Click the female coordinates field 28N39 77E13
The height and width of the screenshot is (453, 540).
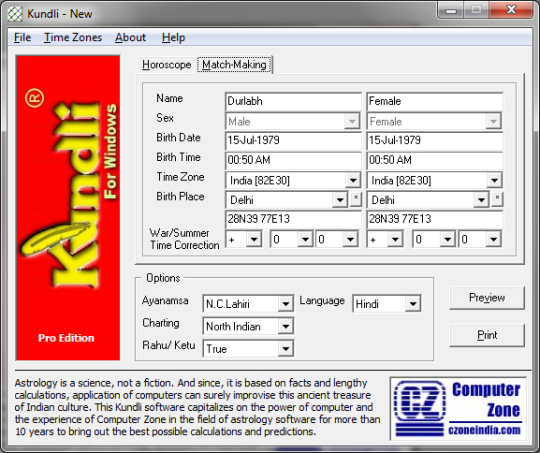[x=434, y=219]
